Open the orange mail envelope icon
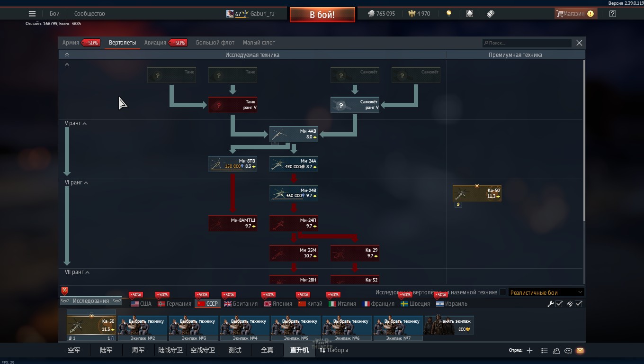Screen dimensions: 644x364 coord(580,351)
